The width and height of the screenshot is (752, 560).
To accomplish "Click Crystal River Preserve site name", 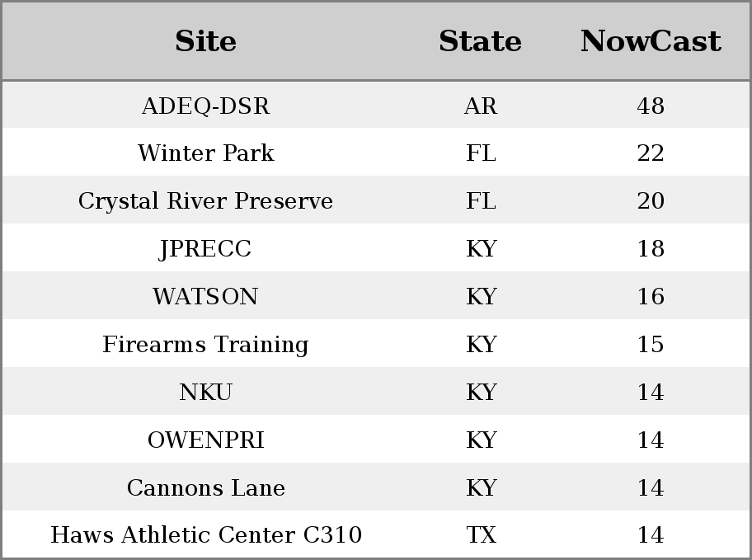I will 205,200.
